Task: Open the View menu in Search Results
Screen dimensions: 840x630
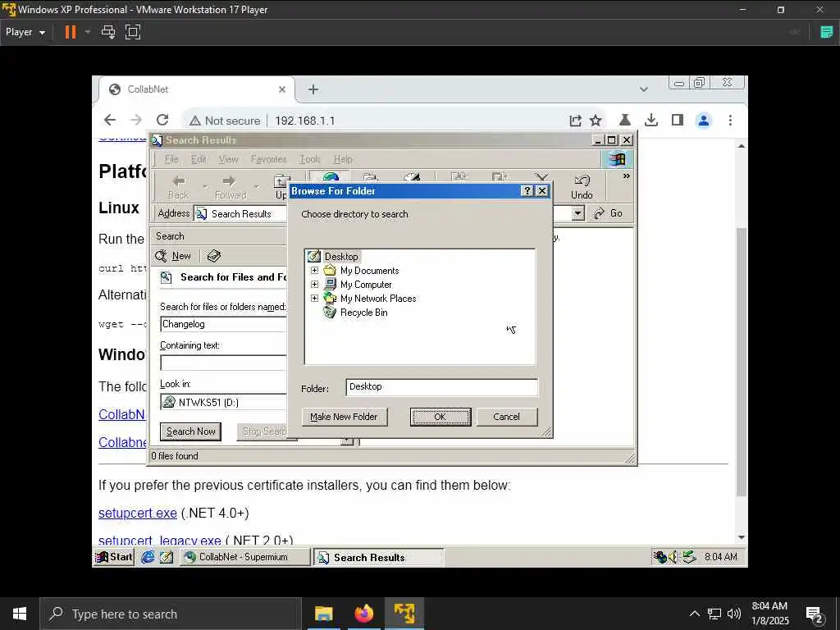Action: [228, 159]
